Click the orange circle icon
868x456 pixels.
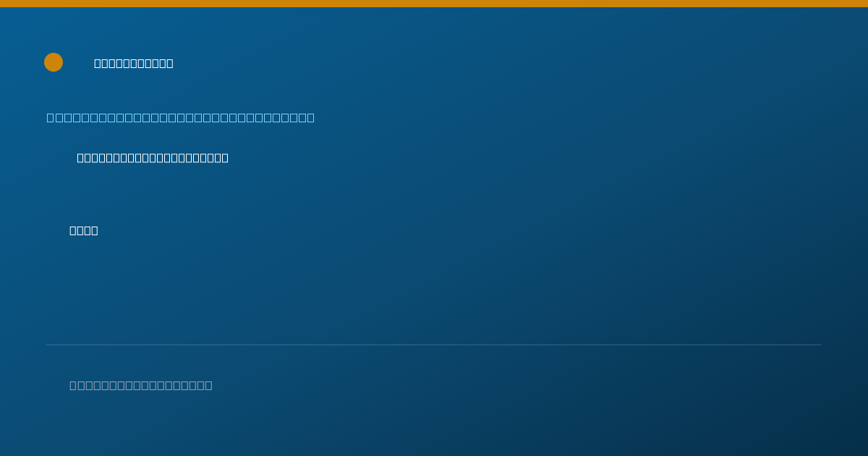click(54, 62)
